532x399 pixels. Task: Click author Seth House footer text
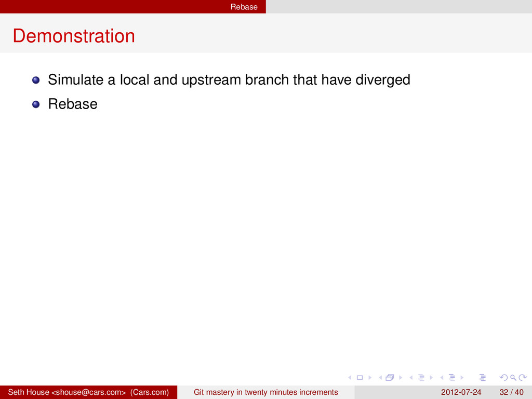(x=88, y=392)
